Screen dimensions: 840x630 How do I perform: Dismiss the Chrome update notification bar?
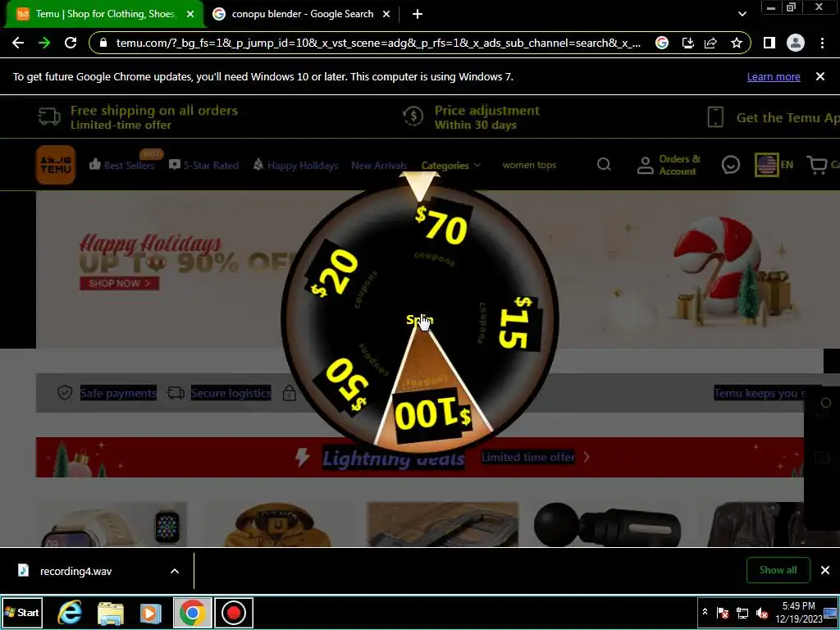tap(820, 76)
